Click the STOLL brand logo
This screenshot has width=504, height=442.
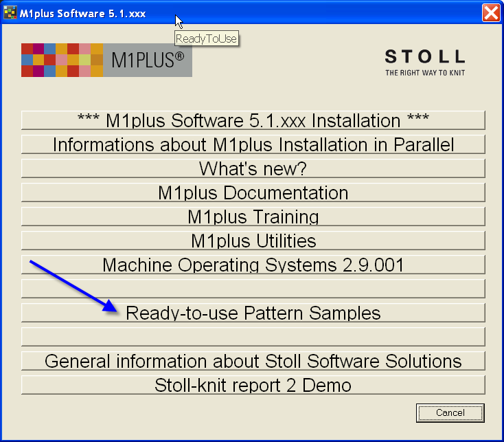tap(424, 57)
